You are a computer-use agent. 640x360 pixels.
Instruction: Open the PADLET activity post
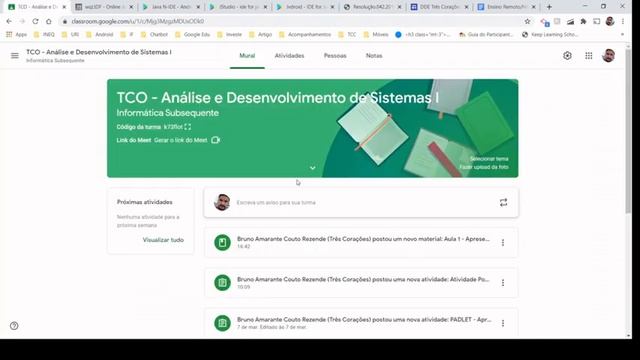(361, 323)
